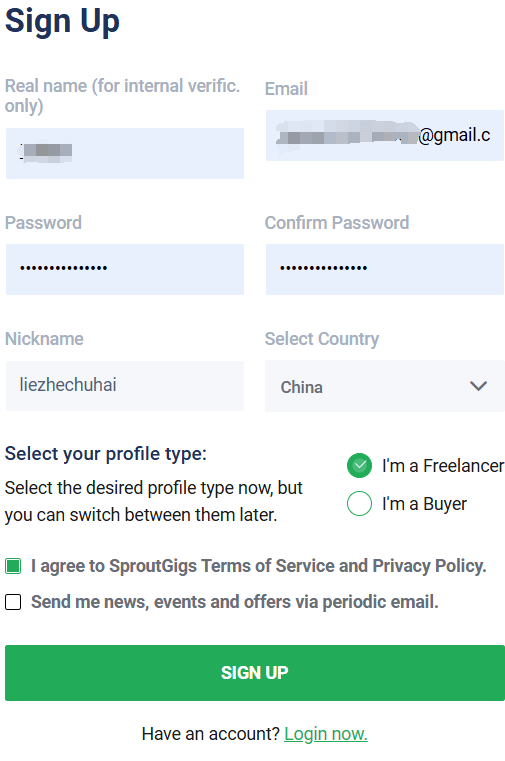Click the Sign Up page heading
Viewport: 505px width, 761px height.
62,22
